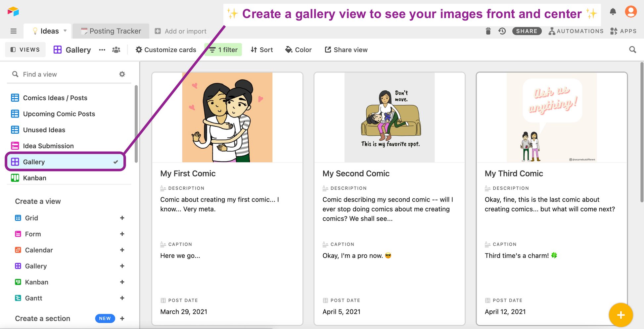Screen dimensions: 644x329
Task: Click the yellow add record button
Action: pyautogui.click(x=621, y=315)
